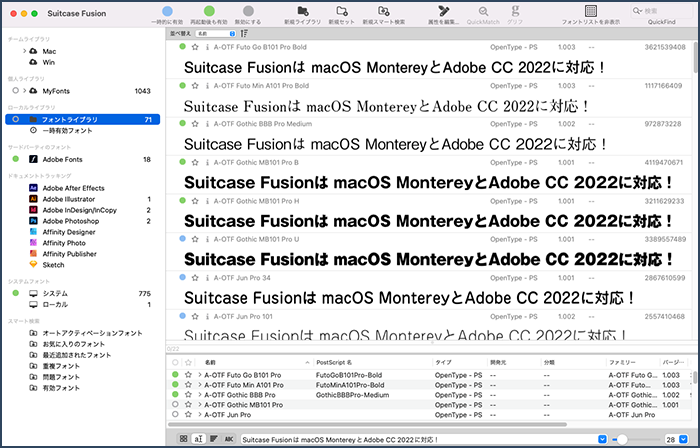Image resolution: width=700 pixels, height=448 pixels.
Task: Switch to ABC waterfall preview icon
Action: [x=229, y=439]
